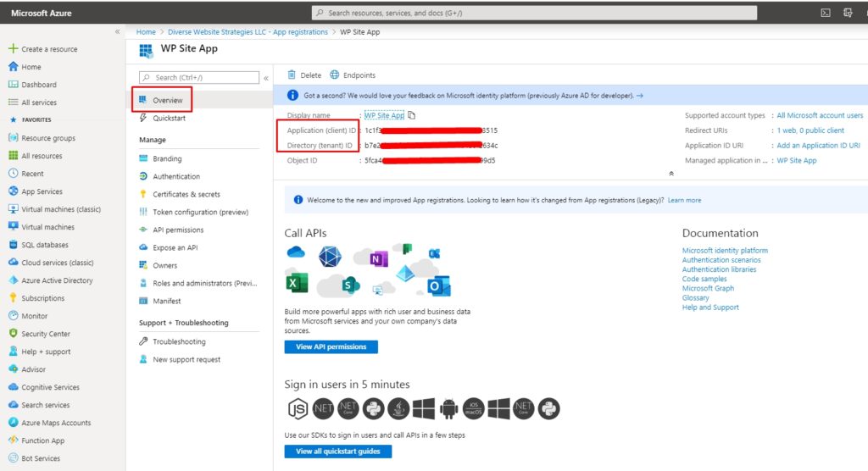868x471 pixels.
Task: Collapse the app menu panel chevron
Action: [x=266, y=78]
